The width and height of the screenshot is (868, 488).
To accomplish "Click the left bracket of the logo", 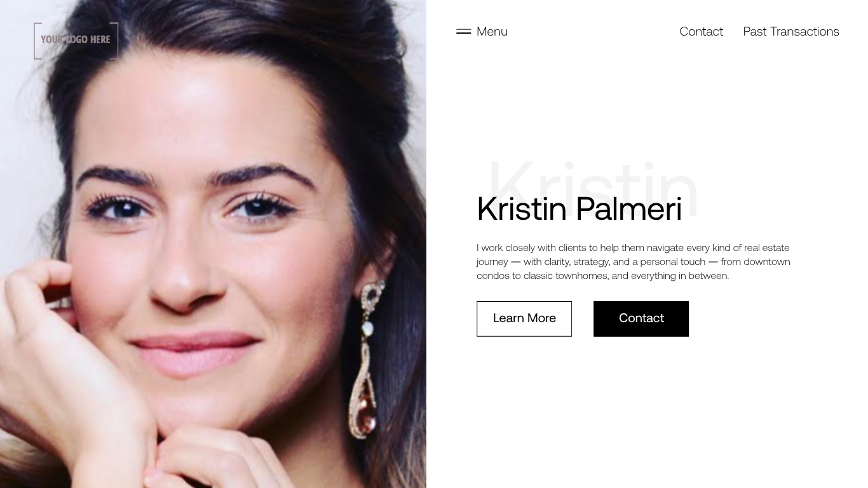I will 37,41.
